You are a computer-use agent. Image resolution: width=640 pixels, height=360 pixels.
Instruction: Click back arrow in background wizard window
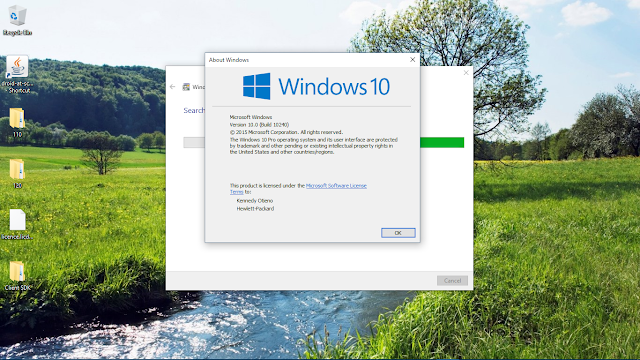click(x=172, y=87)
